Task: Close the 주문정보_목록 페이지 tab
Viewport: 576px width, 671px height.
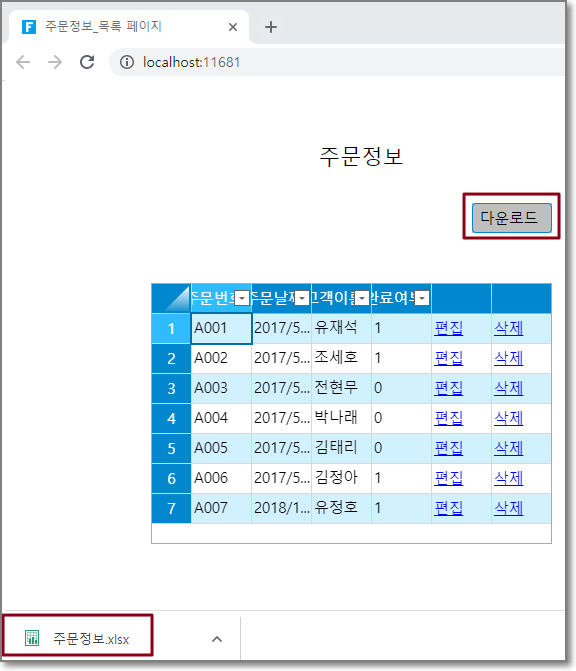Action: click(233, 27)
